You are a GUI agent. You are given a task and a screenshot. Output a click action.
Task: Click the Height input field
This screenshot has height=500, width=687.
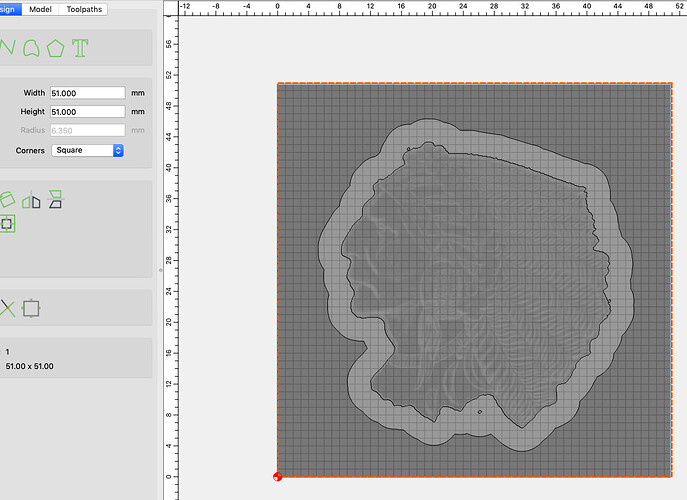point(87,112)
